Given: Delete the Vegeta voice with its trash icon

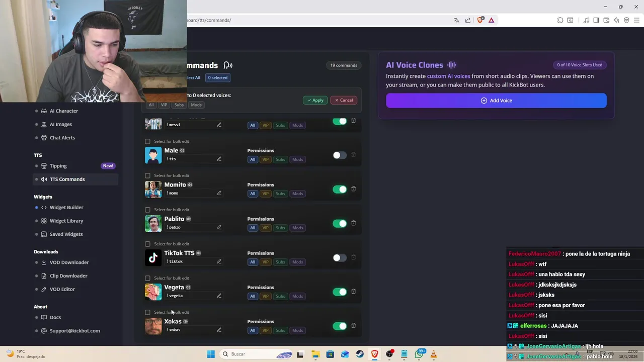Looking at the screenshot, I should point(353,292).
